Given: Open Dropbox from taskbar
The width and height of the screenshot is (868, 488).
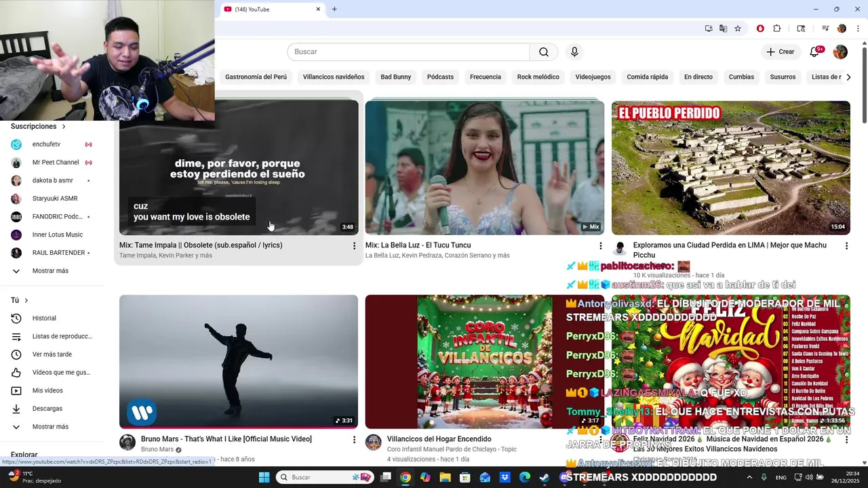Looking at the screenshot, I should [x=505, y=477].
